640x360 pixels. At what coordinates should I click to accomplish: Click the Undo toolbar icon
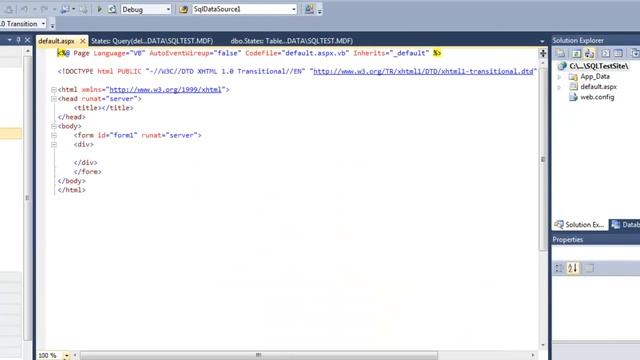point(24,9)
